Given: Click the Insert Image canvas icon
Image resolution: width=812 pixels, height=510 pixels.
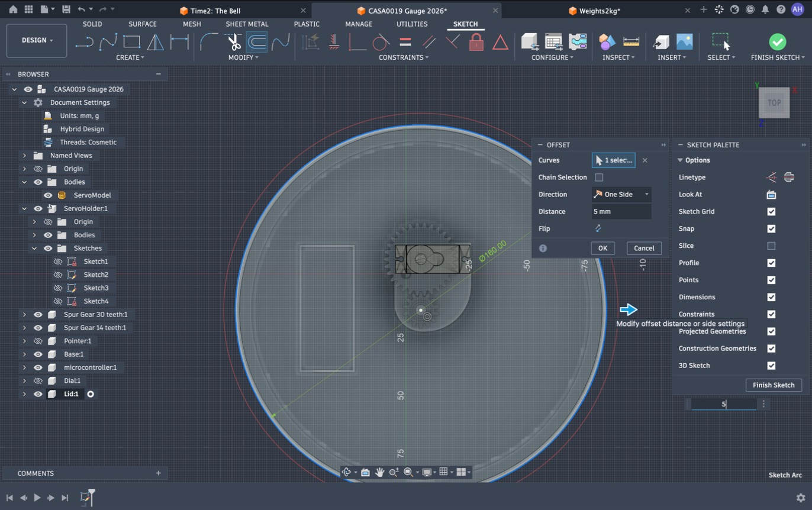Looking at the screenshot, I should point(684,42).
